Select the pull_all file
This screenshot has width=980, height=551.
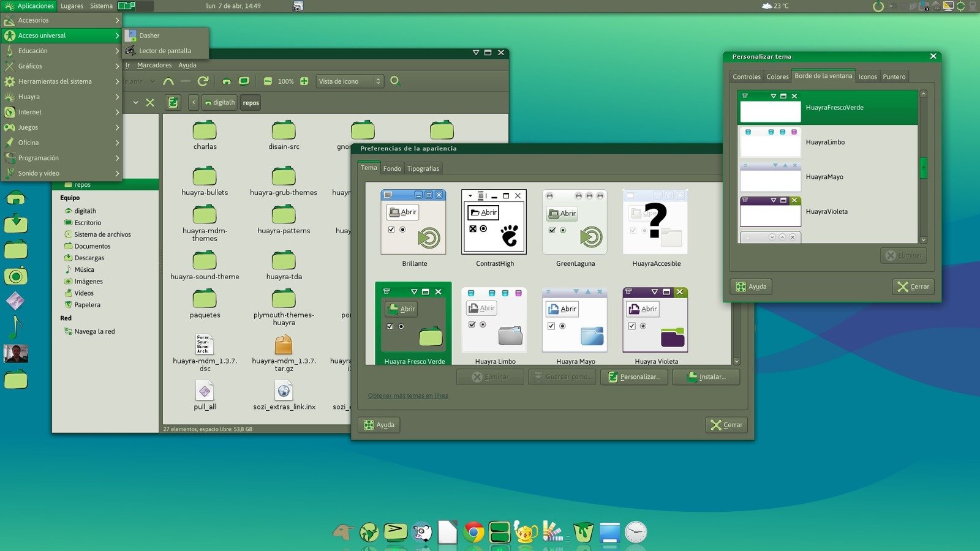[205, 395]
